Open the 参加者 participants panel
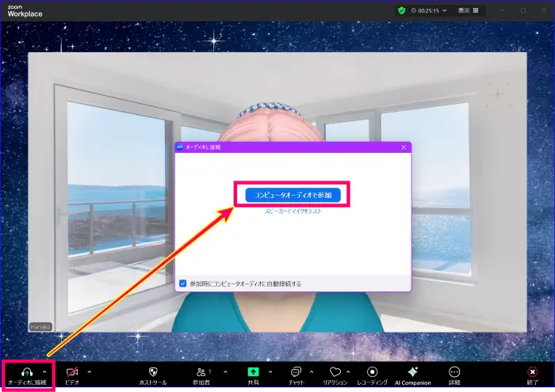The width and height of the screenshot is (555, 392). tap(204, 371)
